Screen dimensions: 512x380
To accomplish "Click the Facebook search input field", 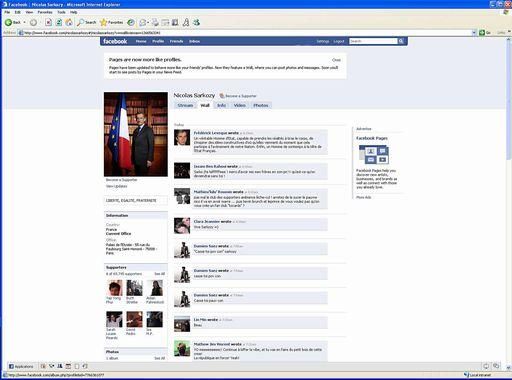I will [x=373, y=41].
